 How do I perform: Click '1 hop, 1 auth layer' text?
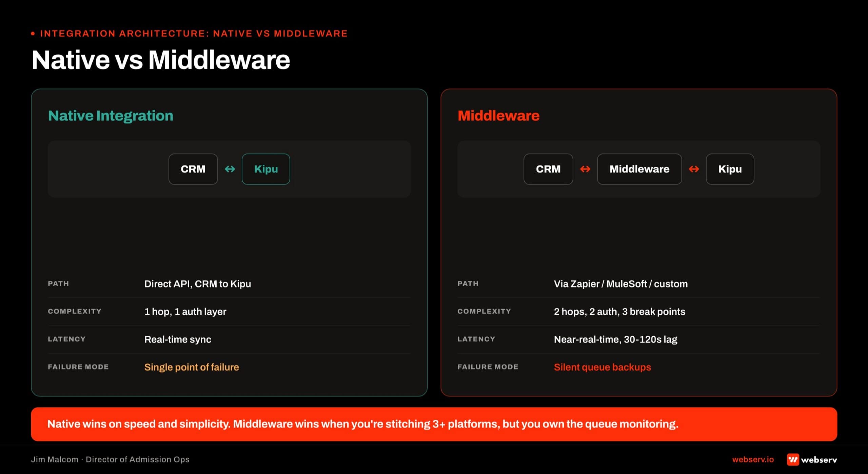coord(185,312)
